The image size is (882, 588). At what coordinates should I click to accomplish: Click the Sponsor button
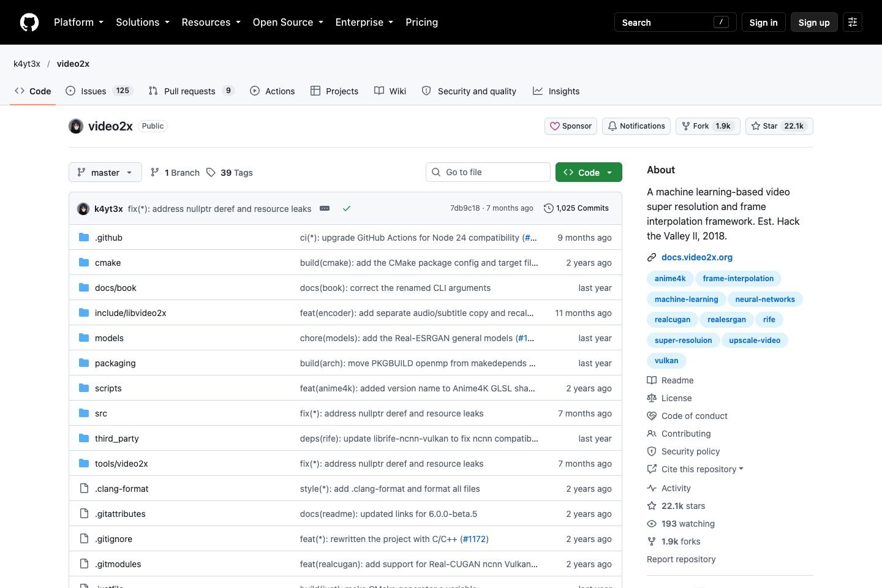[571, 126]
